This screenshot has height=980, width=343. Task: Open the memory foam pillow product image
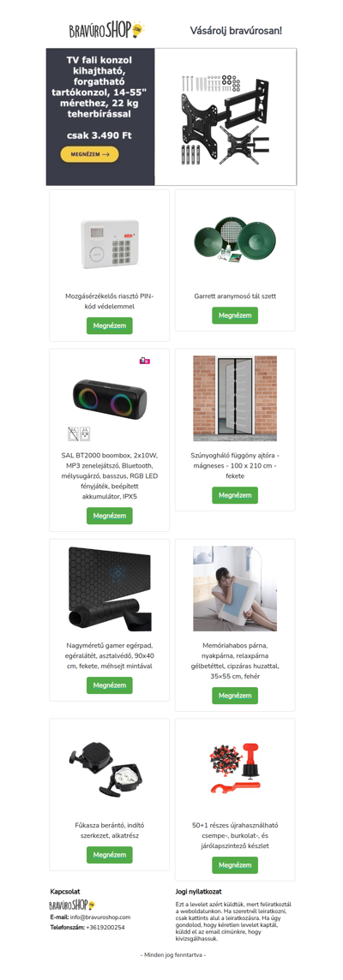pyautogui.click(x=235, y=589)
